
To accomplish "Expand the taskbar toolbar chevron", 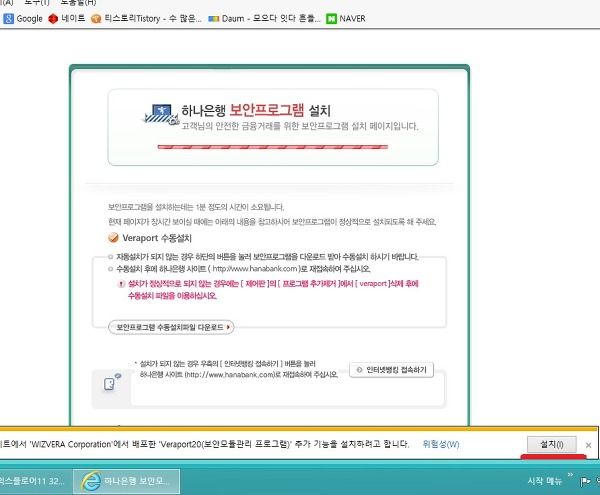I will coord(570,475).
